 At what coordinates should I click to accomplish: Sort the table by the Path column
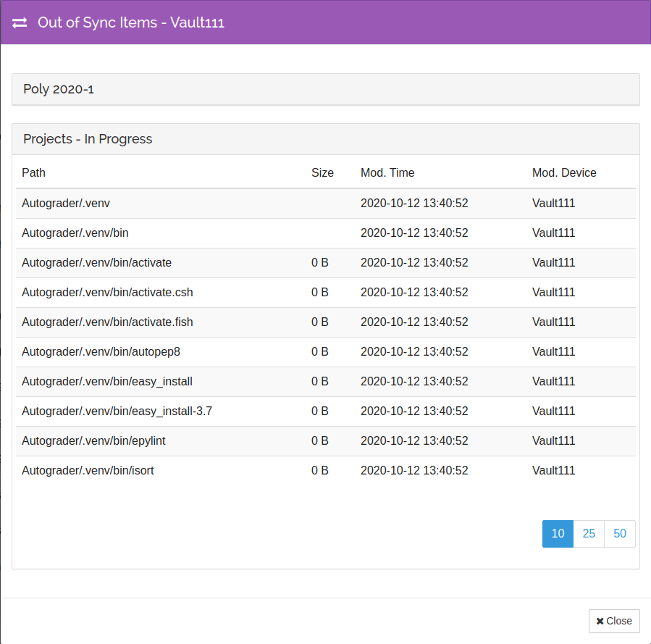point(33,172)
